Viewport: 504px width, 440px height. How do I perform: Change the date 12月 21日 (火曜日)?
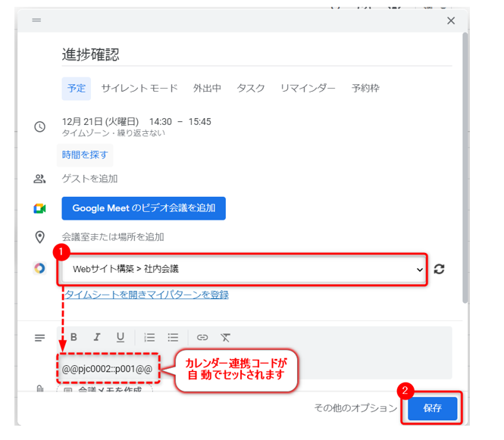pyautogui.click(x=100, y=122)
